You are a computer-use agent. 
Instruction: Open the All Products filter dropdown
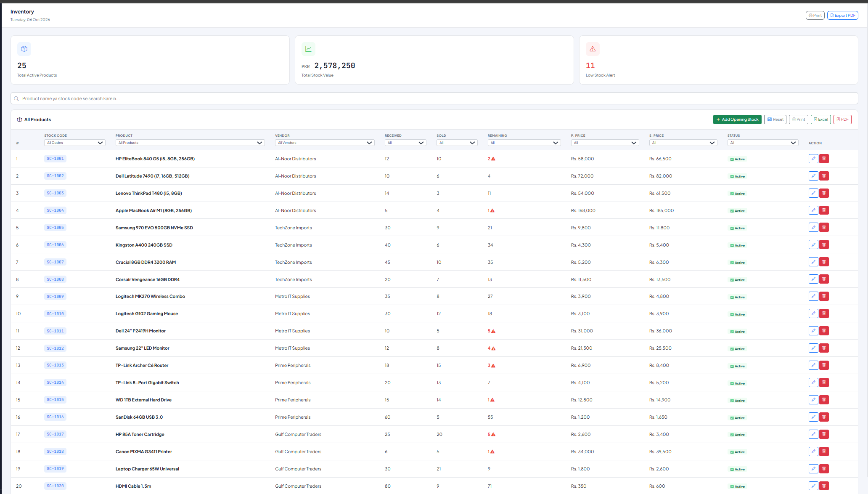coord(190,143)
